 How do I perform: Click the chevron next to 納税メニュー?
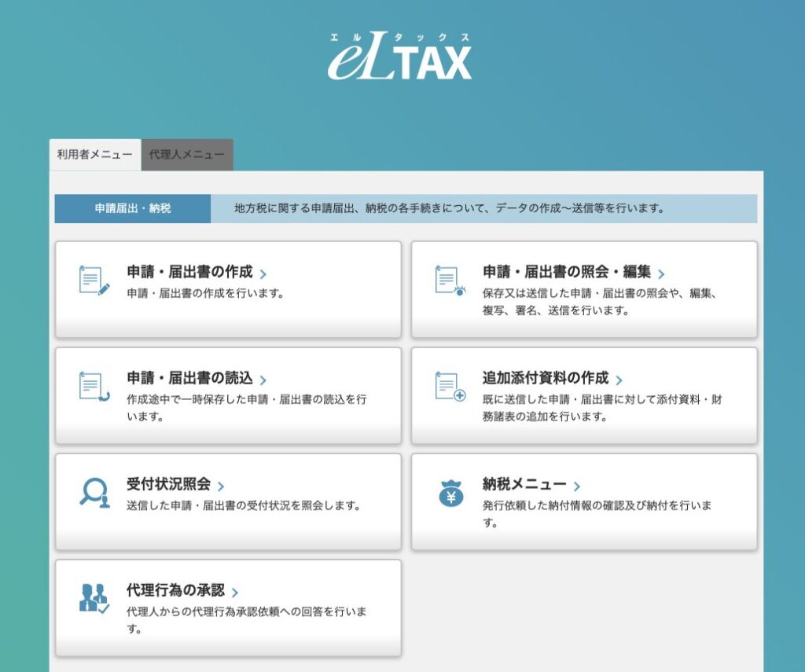click(577, 487)
